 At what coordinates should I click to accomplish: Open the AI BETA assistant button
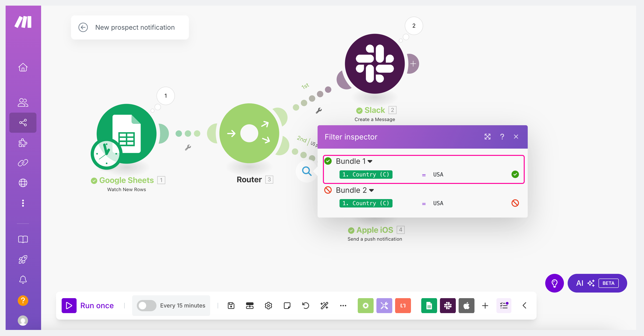(x=597, y=283)
